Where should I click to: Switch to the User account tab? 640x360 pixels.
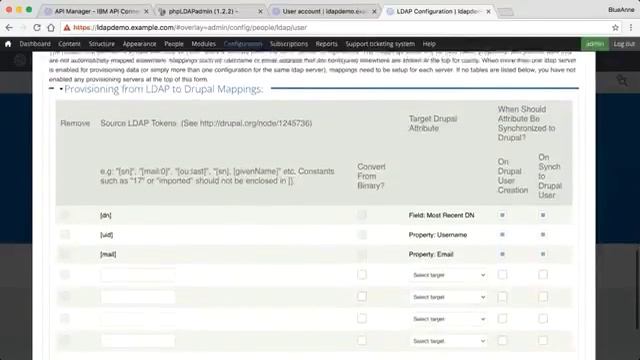pyautogui.click(x=324, y=11)
